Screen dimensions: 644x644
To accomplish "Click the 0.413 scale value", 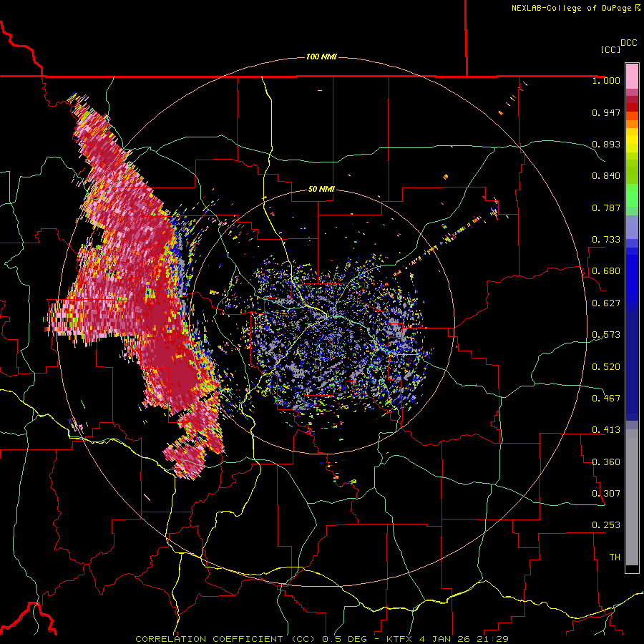I will point(606,430).
